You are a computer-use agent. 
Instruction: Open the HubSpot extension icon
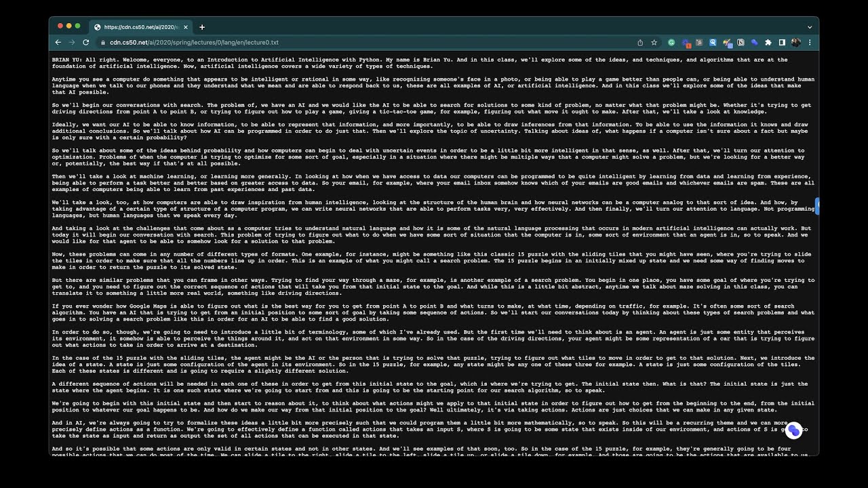pyautogui.click(x=699, y=42)
